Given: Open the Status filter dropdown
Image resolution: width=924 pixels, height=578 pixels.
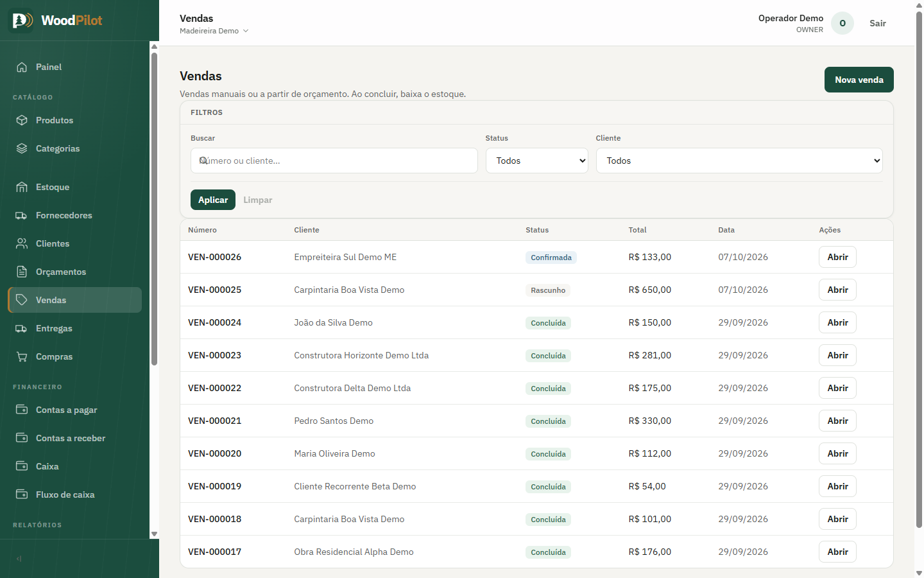Looking at the screenshot, I should click(537, 161).
